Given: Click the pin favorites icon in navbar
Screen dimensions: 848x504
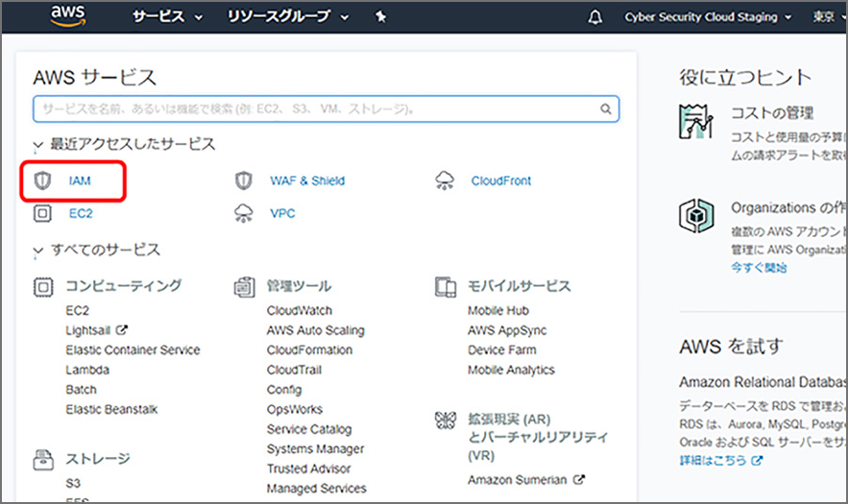Looking at the screenshot, I should (380, 17).
